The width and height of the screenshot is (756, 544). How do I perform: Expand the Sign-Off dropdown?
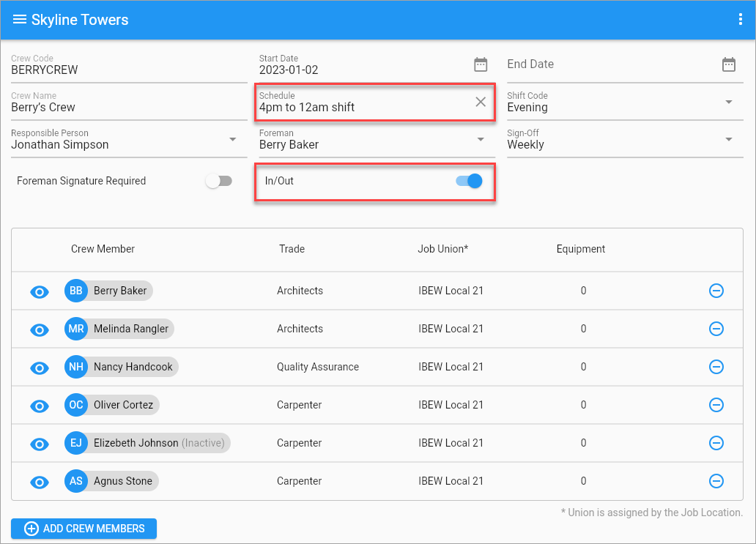pyautogui.click(x=728, y=139)
